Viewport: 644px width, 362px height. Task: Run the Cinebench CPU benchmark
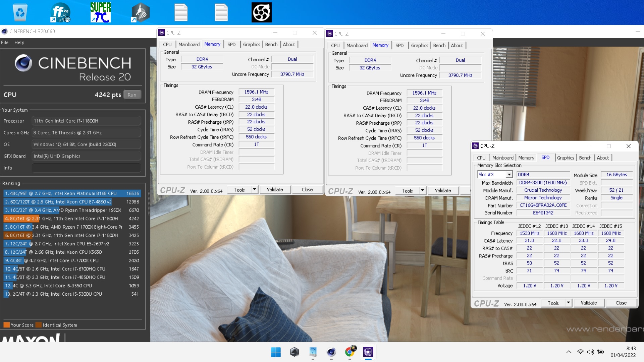point(132,95)
